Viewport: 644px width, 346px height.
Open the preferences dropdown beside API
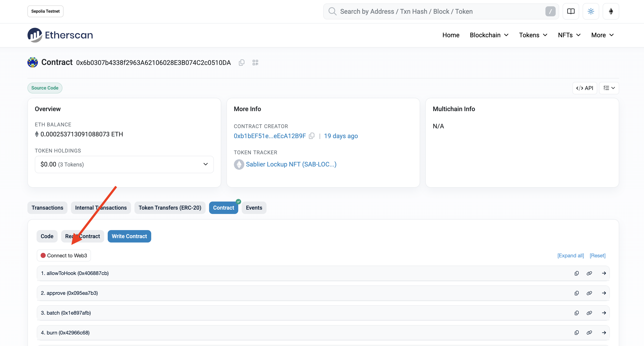click(609, 88)
